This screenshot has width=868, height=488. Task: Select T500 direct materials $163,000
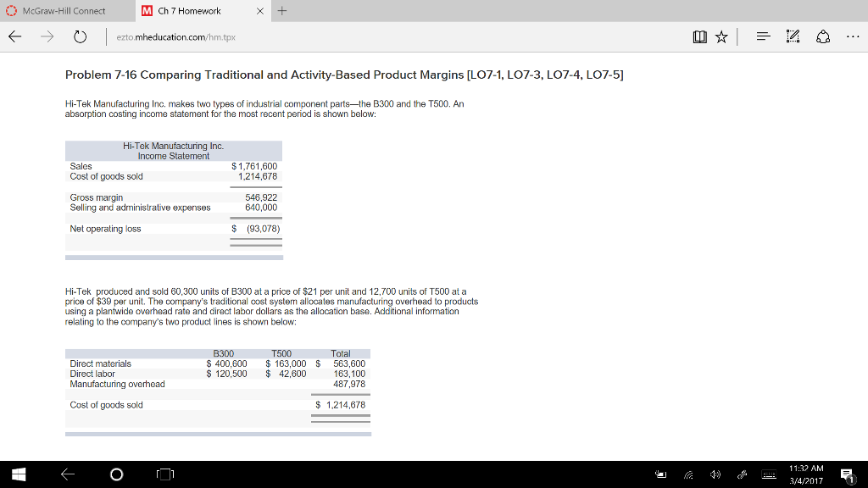pyautogui.click(x=286, y=363)
